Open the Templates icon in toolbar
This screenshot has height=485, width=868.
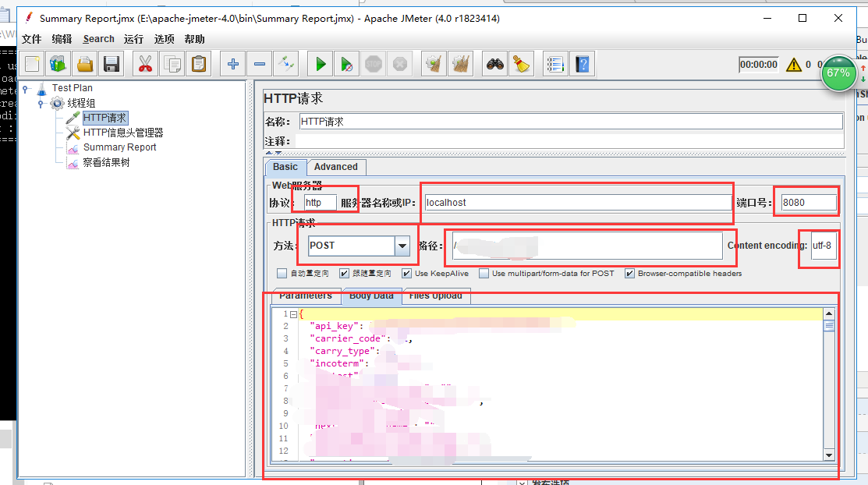[58, 64]
